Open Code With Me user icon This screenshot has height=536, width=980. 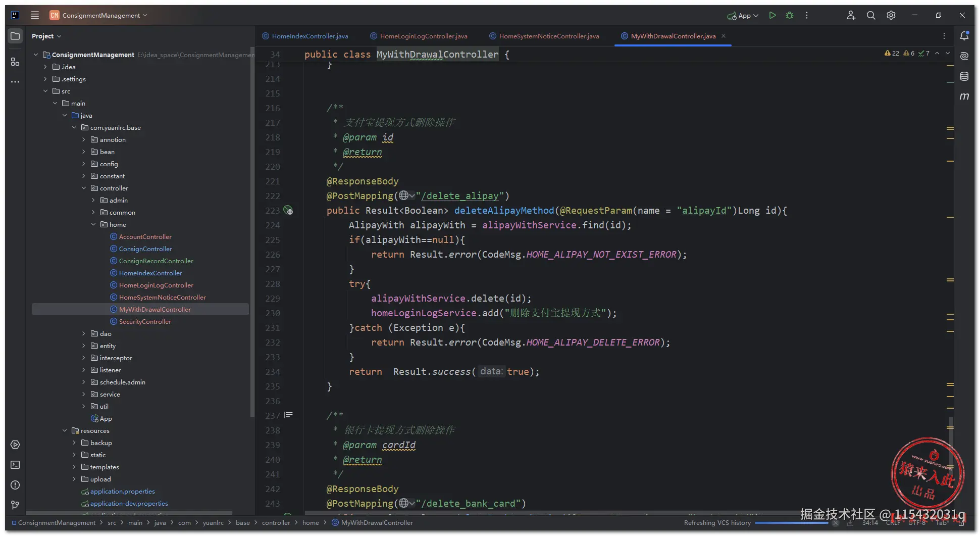click(x=851, y=15)
